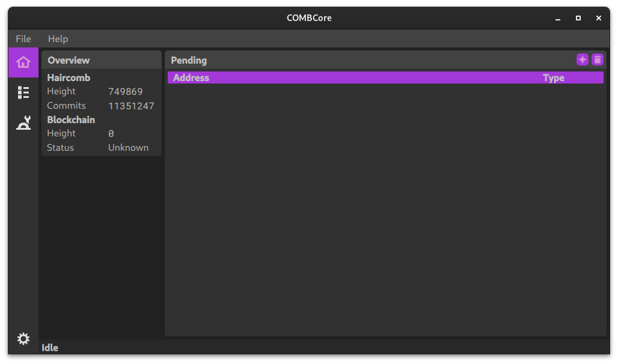The width and height of the screenshot is (618, 364).
Task: Click the Blockchain Status Unknown value
Action: (129, 148)
